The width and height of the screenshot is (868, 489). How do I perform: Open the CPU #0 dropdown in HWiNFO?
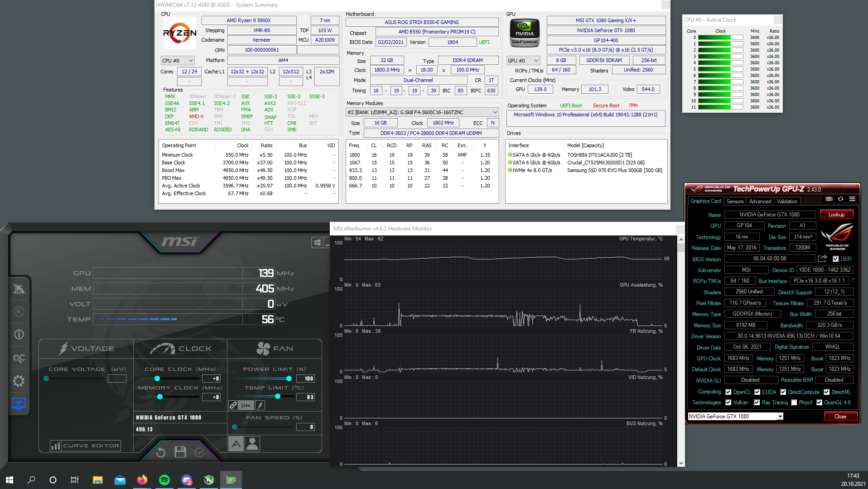coord(178,61)
